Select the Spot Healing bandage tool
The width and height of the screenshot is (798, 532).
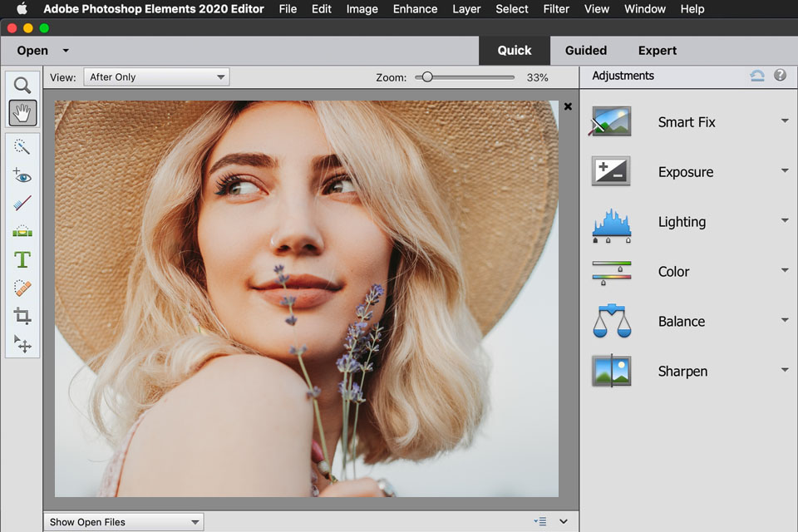coord(22,288)
